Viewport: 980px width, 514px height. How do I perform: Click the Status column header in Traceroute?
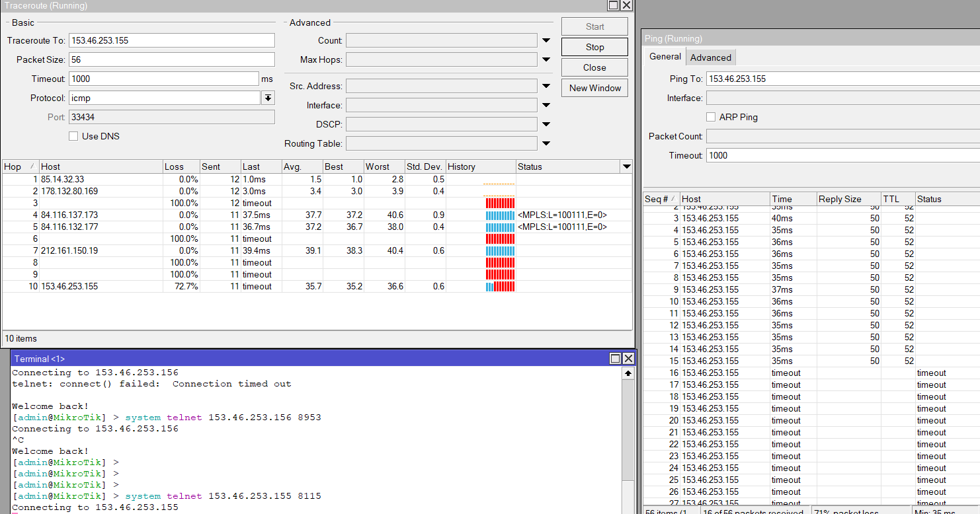tap(568, 166)
